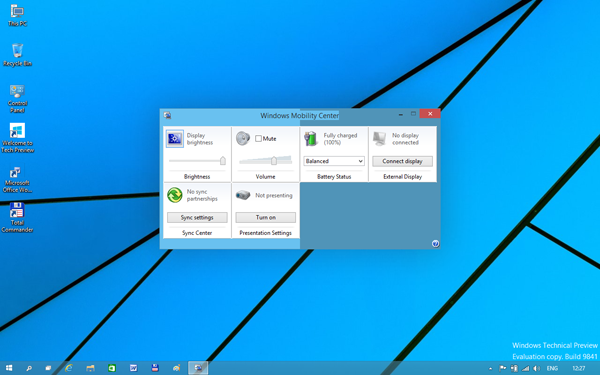Click the External Display label

tap(403, 176)
